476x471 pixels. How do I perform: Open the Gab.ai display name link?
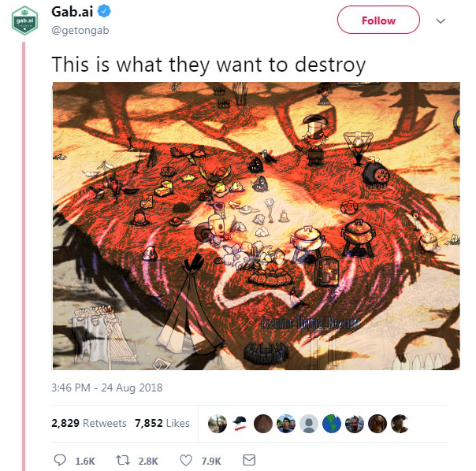click(73, 12)
